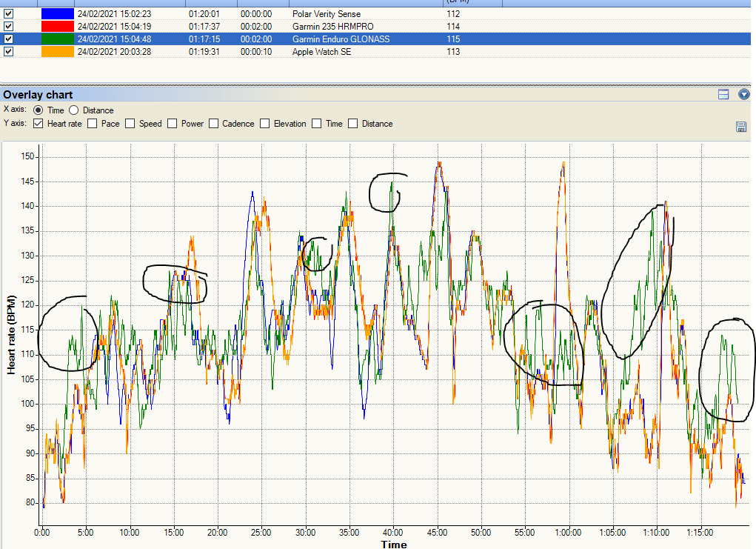Uncheck the Garmin Enduro GLONASS row checkbox

pyautogui.click(x=8, y=39)
